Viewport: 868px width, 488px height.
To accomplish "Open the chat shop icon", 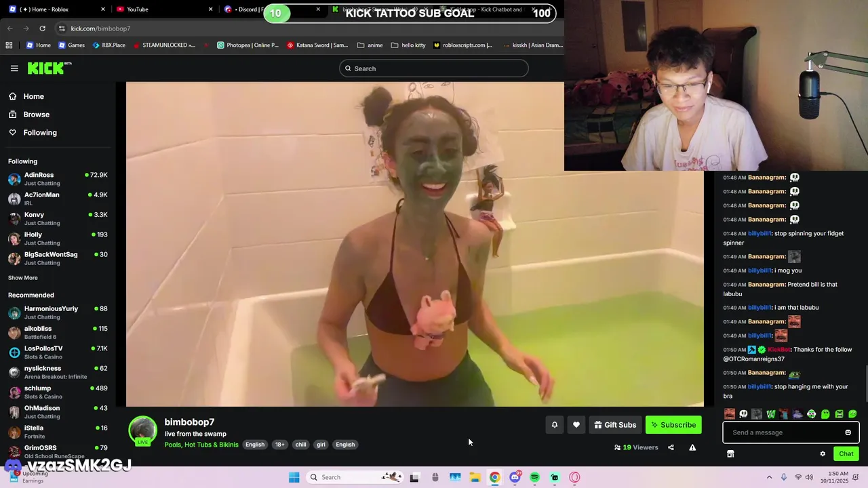I will pyautogui.click(x=730, y=454).
